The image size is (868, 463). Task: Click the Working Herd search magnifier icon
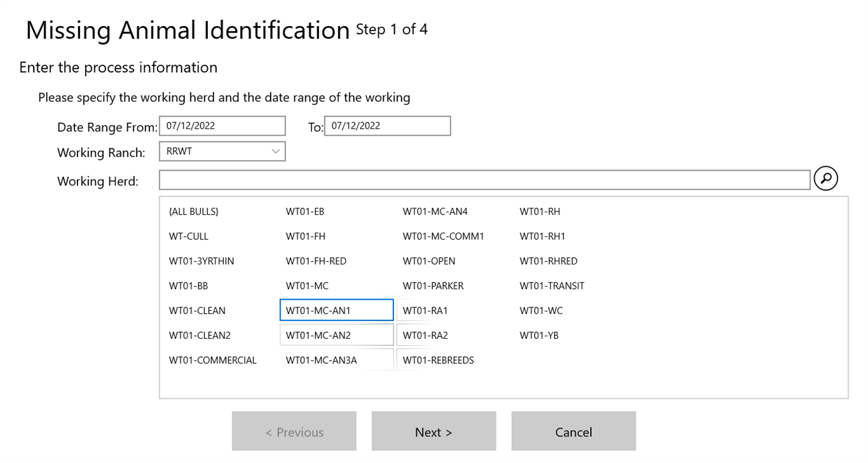click(825, 179)
